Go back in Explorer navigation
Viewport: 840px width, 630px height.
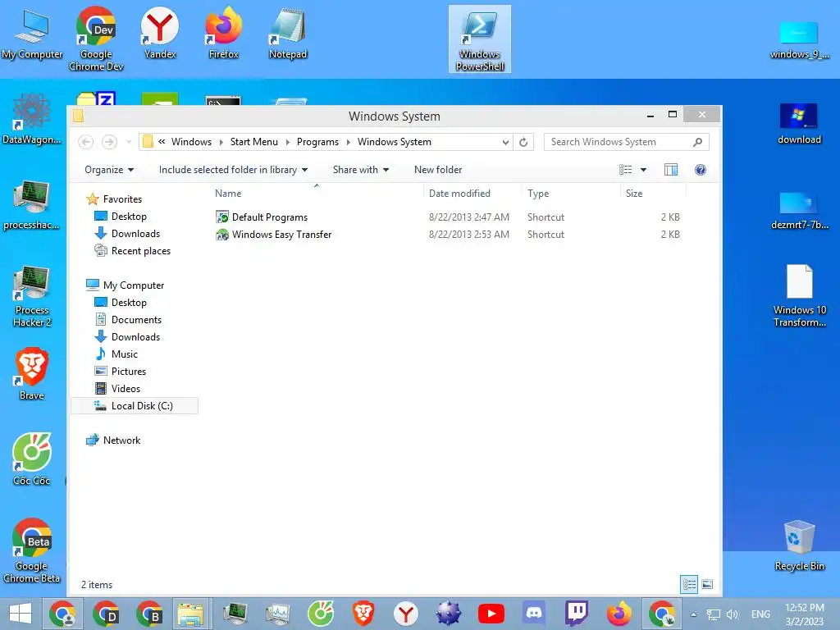point(85,142)
